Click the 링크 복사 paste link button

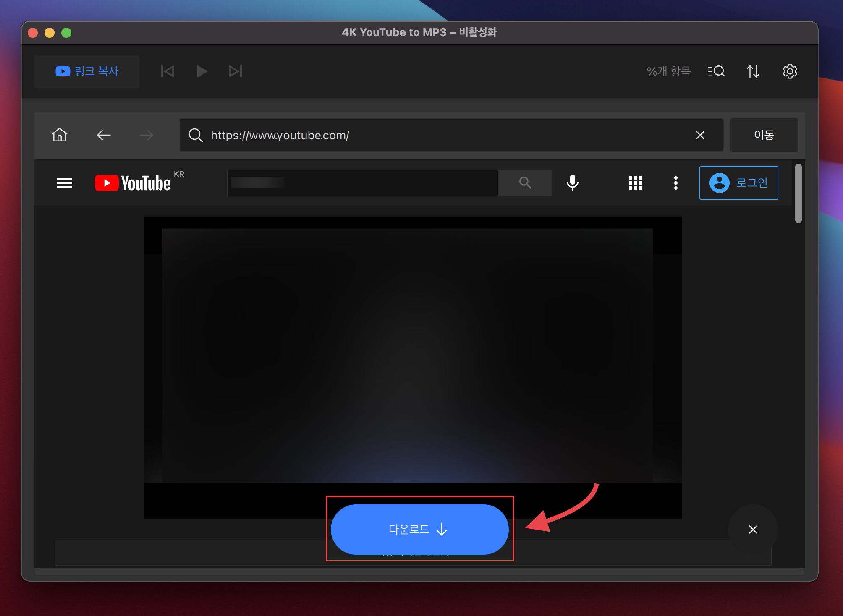87,71
